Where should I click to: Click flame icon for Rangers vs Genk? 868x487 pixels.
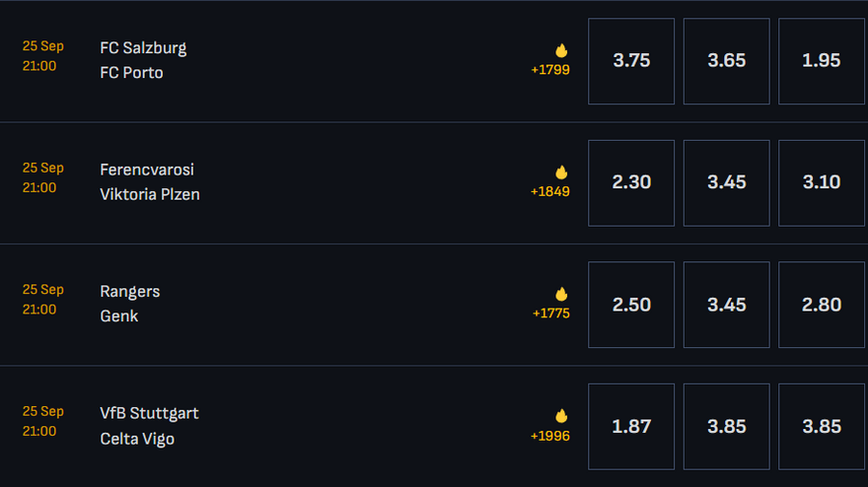561,294
